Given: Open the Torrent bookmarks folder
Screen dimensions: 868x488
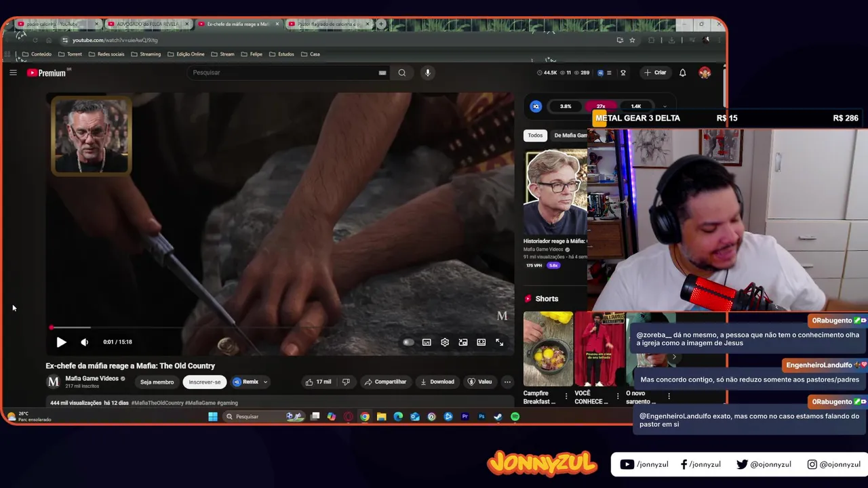Looking at the screenshot, I should tap(70, 54).
